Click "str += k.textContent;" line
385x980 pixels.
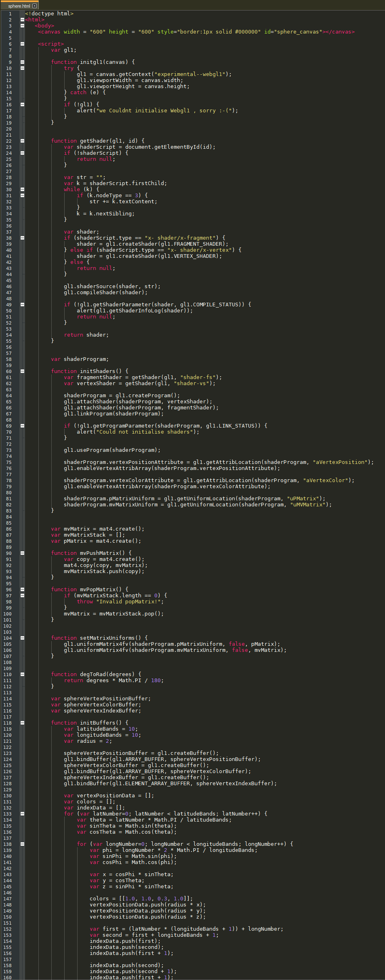pyautogui.click(x=123, y=201)
